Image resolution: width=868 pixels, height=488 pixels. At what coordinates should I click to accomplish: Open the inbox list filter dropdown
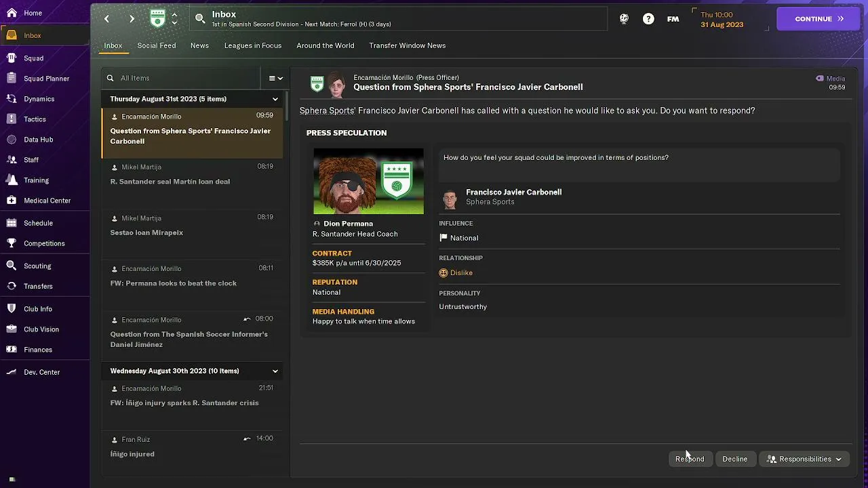tap(275, 78)
